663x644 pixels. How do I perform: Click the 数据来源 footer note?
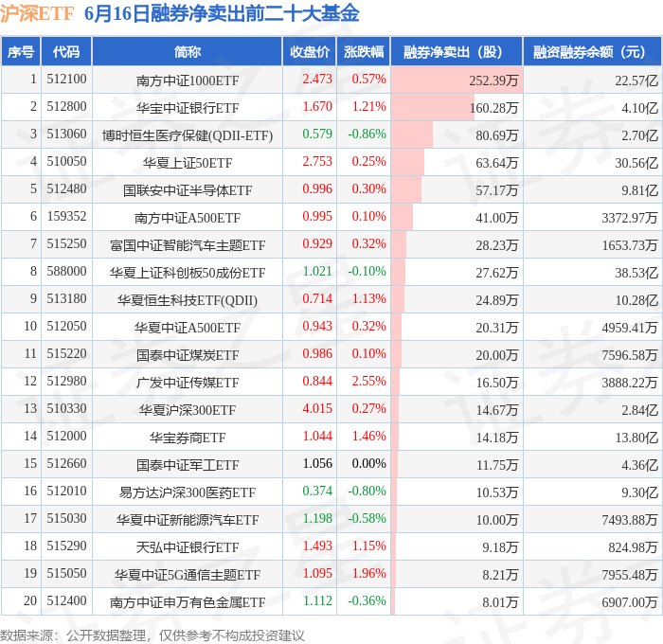(x=152, y=635)
